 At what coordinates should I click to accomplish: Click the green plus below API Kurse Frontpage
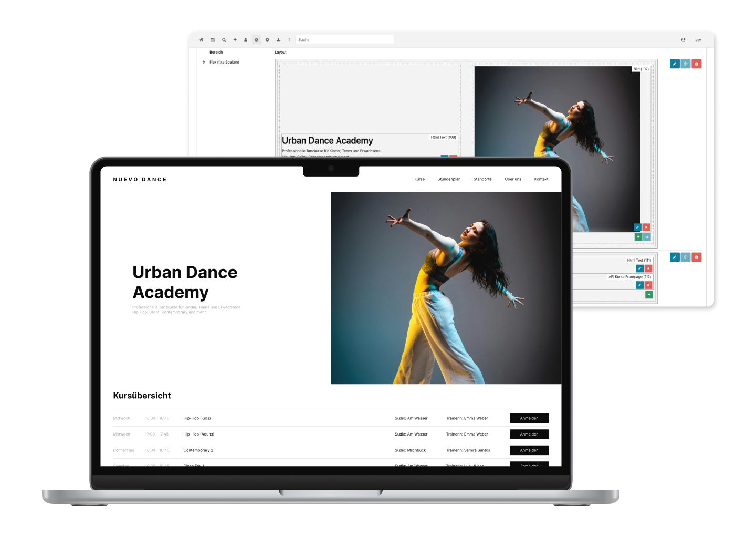click(649, 295)
